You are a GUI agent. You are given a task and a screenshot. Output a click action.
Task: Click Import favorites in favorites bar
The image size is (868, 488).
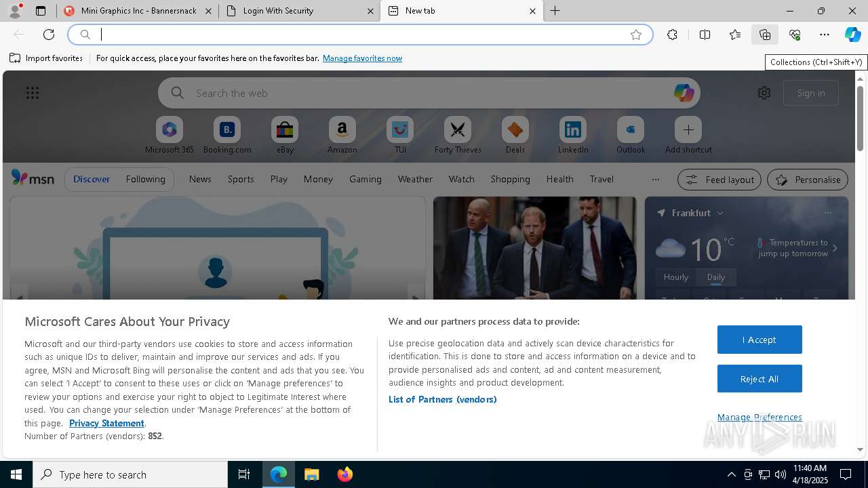coord(46,58)
